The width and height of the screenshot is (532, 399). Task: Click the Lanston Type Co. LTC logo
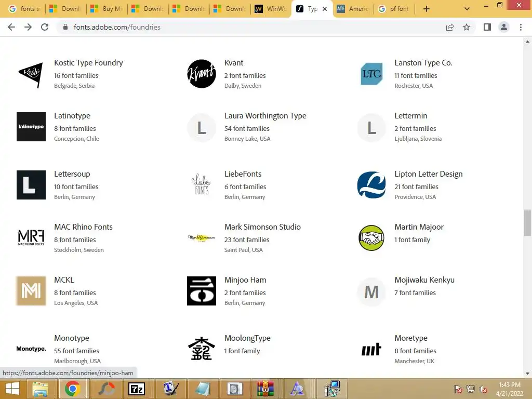coord(371,74)
